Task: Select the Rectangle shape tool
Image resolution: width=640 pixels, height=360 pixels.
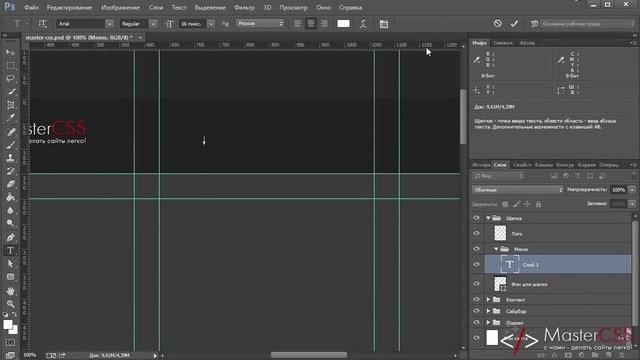Action: click(x=11, y=277)
